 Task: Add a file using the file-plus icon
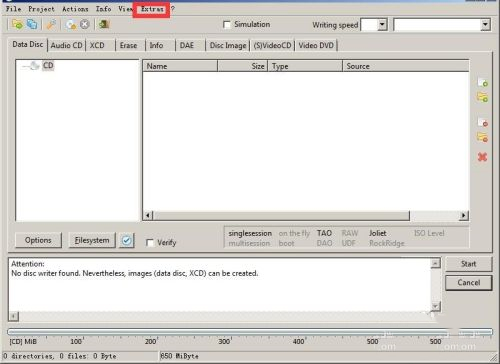(x=482, y=82)
